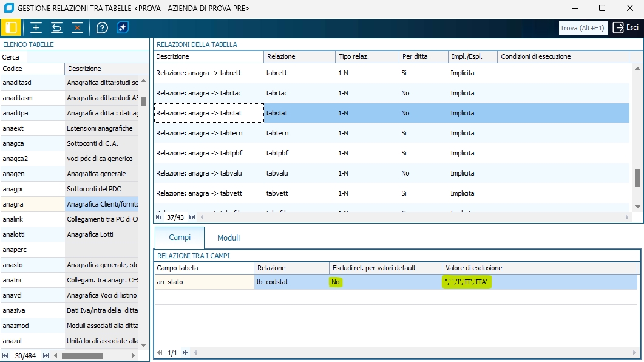
Task: Click the Valore di esclusione cell value
Action: click(x=467, y=282)
